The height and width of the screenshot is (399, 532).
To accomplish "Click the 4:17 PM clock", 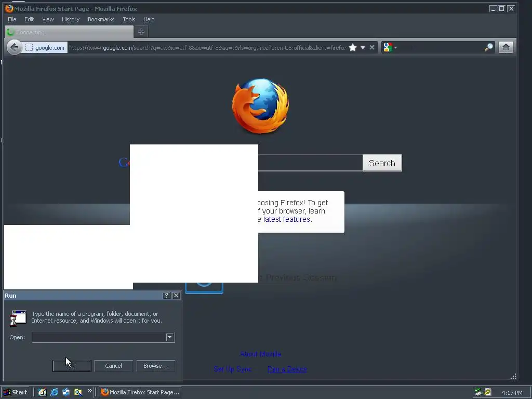I will pos(512,393).
